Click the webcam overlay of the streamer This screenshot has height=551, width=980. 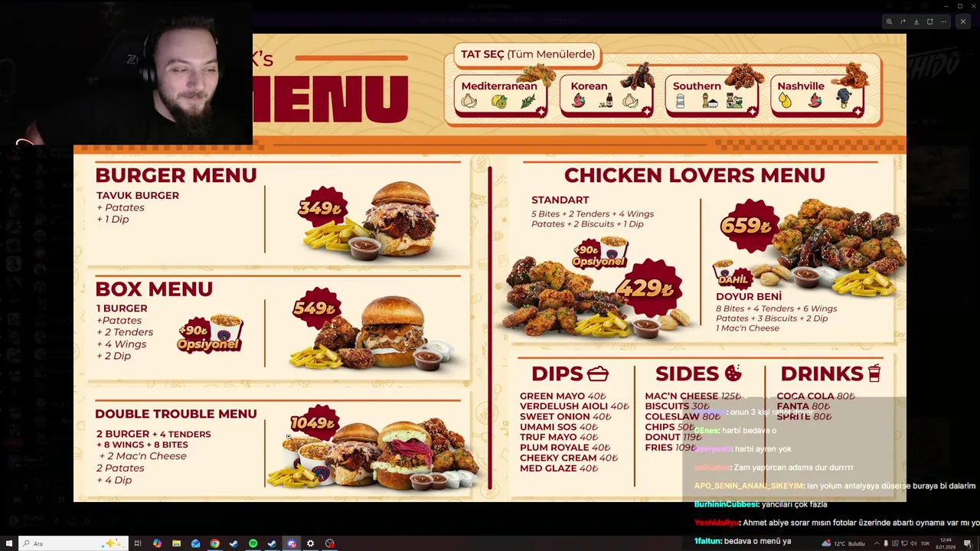click(126, 73)
